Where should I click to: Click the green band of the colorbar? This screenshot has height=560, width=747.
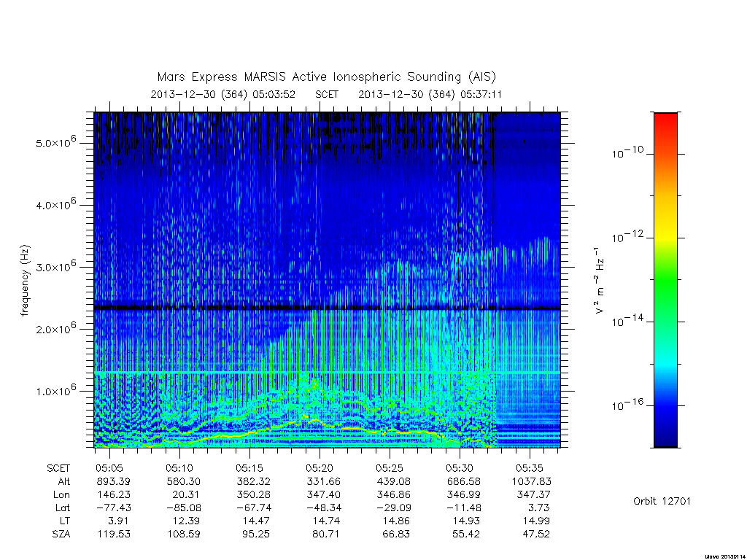tap(665, 281)
